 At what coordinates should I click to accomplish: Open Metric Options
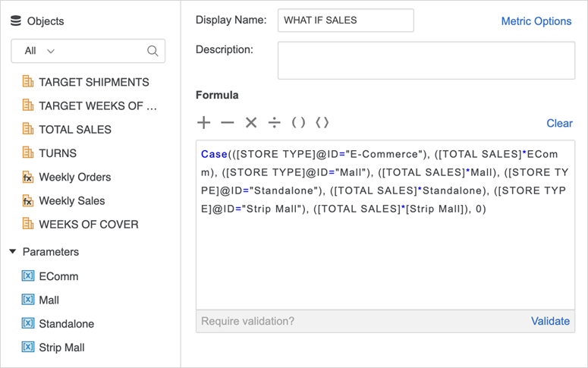pyautogui.click(x=536, y=21)
